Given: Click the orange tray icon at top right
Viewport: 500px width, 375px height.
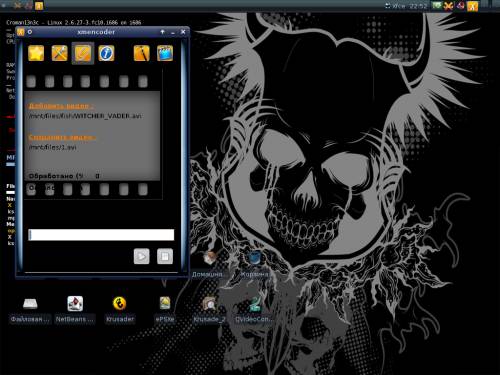Looking at the screenshot, I should [x=472, y=6].
